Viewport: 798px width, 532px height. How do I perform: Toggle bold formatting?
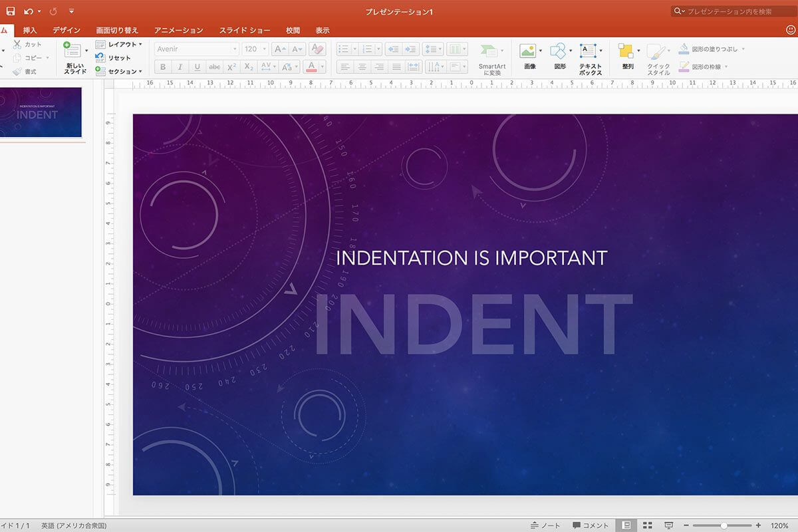pyautogui.click(x=163, y=66)
